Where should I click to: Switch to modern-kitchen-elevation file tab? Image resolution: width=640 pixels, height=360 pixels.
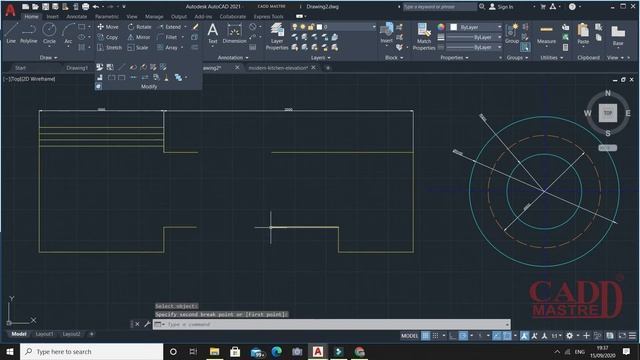coord(278,68)
